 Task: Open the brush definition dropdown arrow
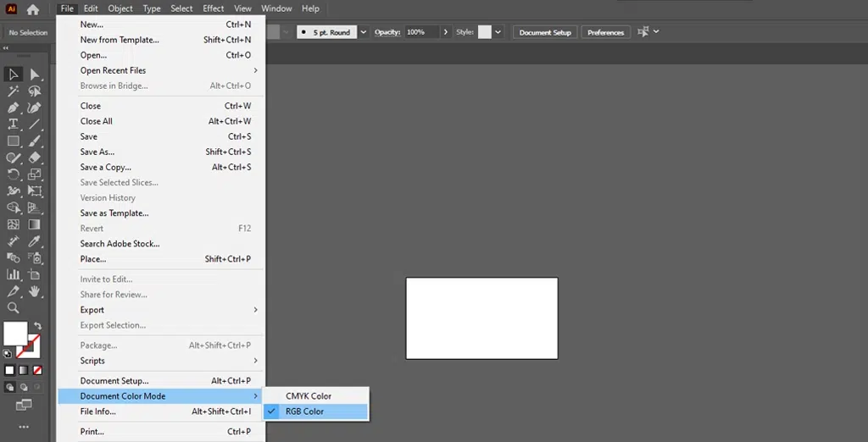tap(364, 32)
